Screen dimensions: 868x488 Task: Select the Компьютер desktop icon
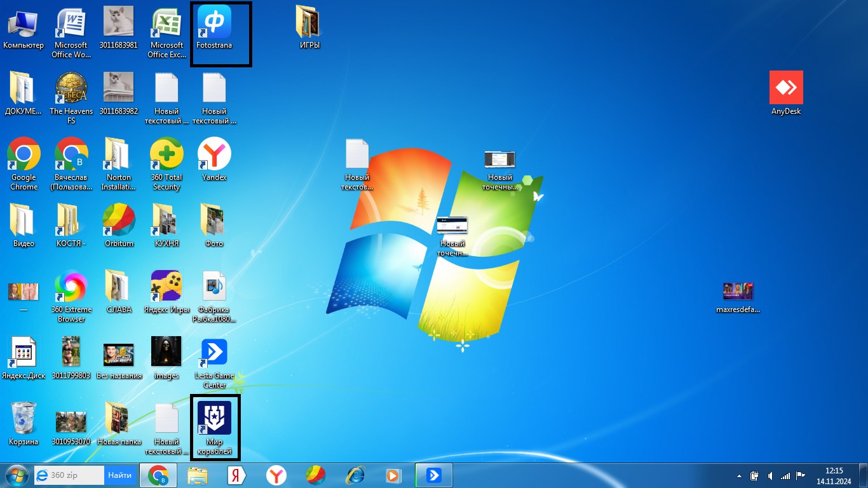pyautogui.click(x=24, y=28)
